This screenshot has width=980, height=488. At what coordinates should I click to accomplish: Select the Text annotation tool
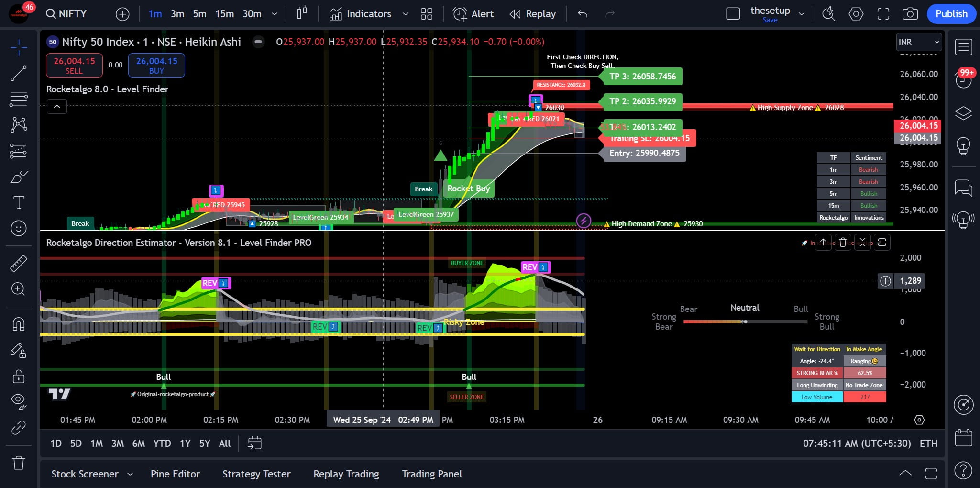point(19,202)
